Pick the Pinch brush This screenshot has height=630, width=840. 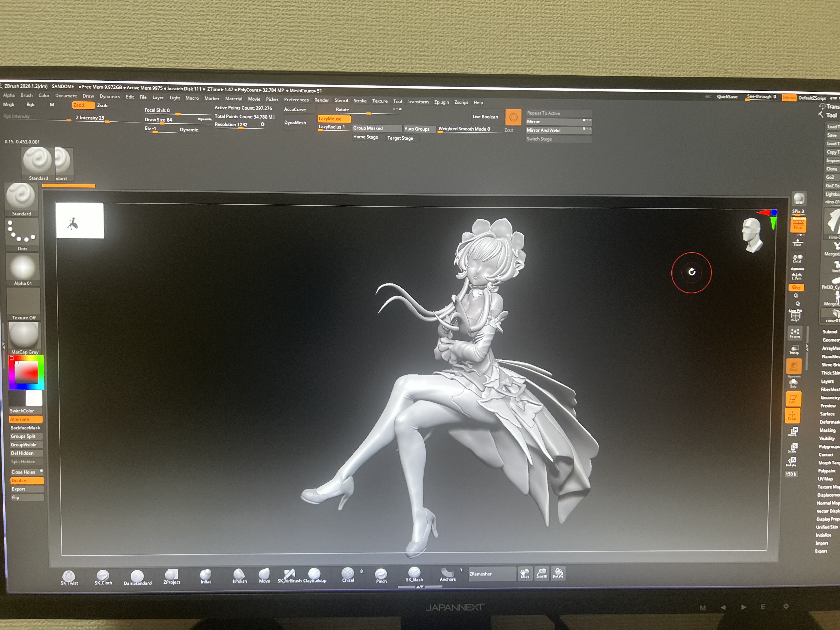pos(381,576)
